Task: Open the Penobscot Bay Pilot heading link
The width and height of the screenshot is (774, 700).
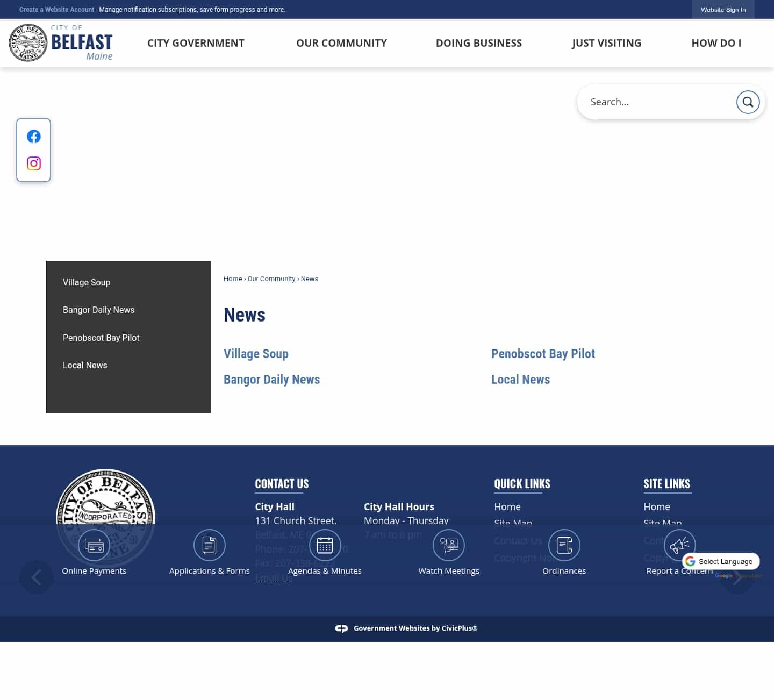Action: (x=543, y=354)
